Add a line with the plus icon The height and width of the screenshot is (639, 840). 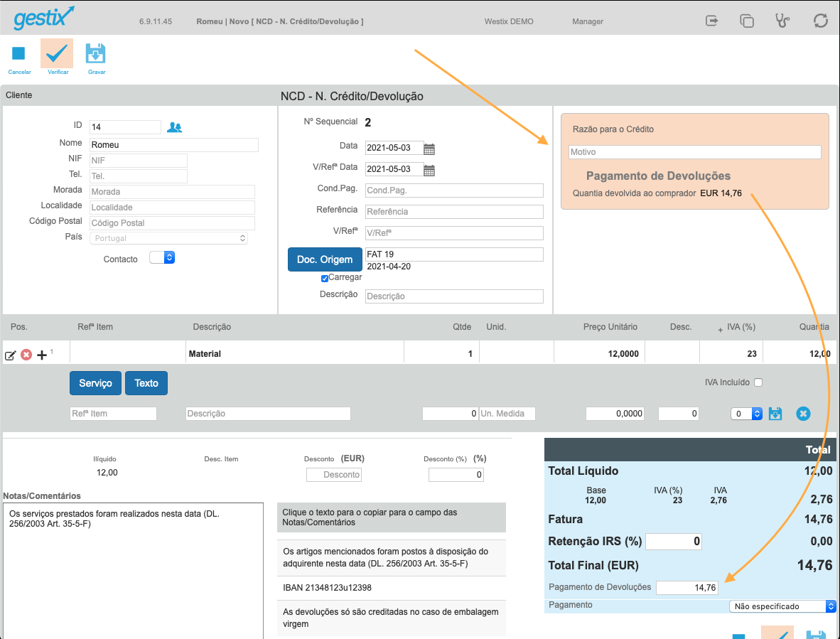tap(42, 355)
